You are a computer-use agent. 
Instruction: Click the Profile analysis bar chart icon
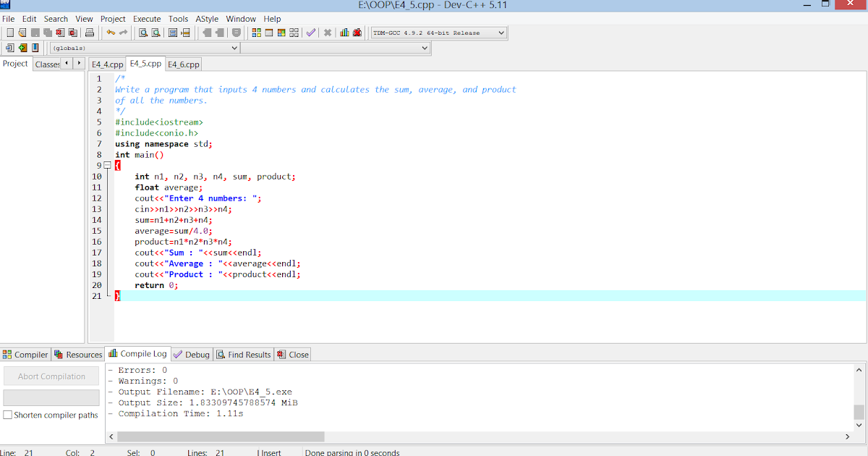[344, 33]
